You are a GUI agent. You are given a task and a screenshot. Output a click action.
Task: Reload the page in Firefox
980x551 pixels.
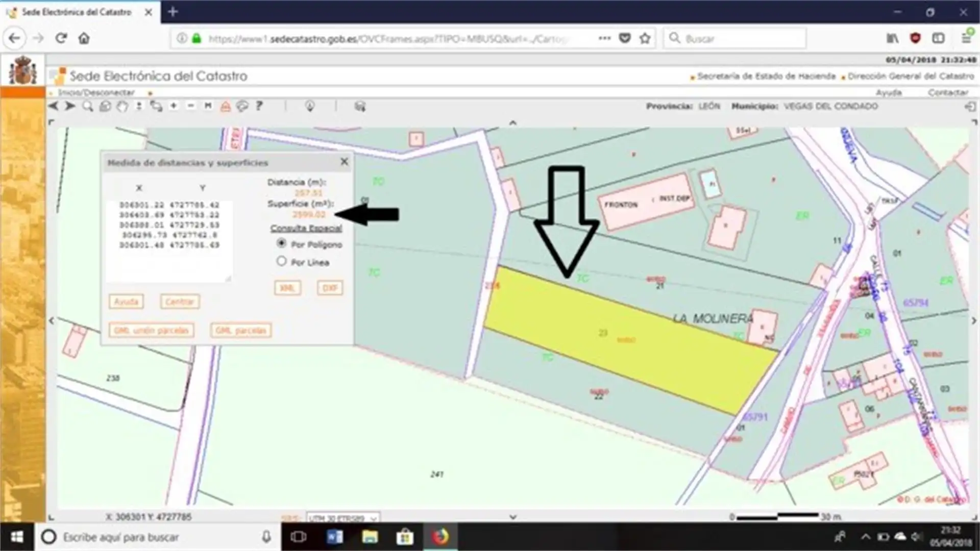(x=61, y=38)
